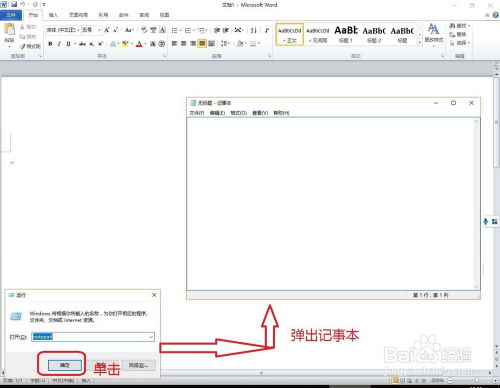Apply the red font color (A) button

click(x=139, y=44)
